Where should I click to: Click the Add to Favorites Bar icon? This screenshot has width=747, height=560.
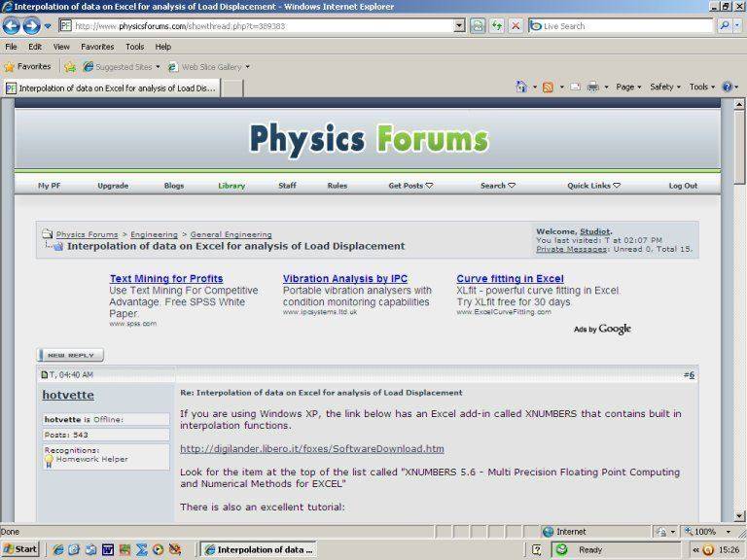(x=70, y=67)
